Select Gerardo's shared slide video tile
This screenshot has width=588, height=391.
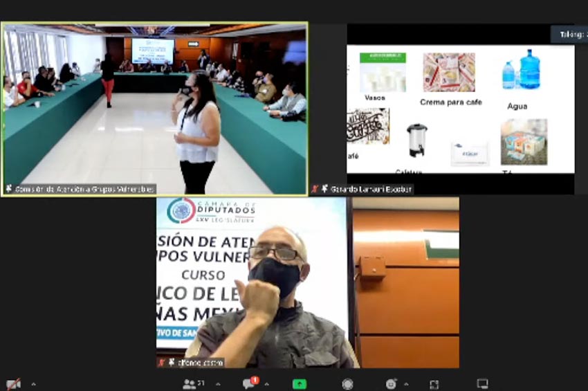click(x=460, y=109)
